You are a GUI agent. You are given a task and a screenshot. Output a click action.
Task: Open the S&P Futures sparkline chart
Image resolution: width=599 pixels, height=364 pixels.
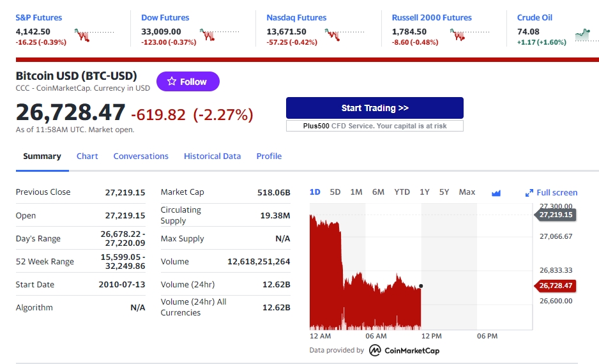tap(94, 35)
